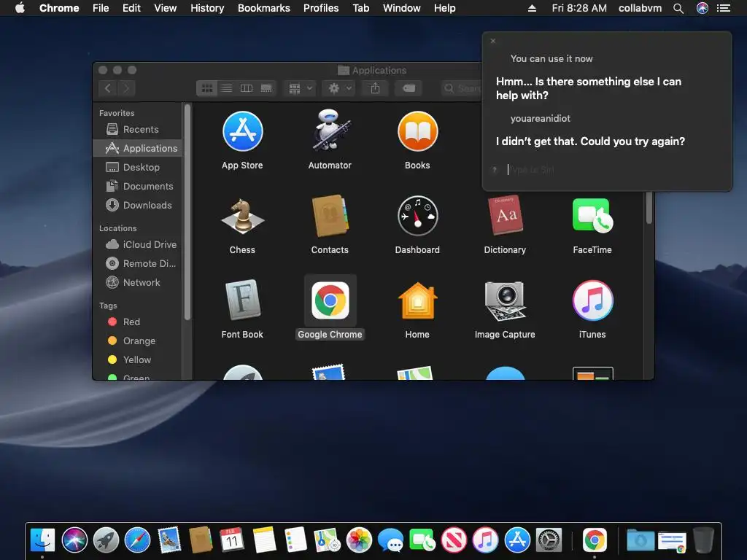The height and width of the screenshot is (560, 747).
Task: Select the Books app icon
Action: click(417, 131)
